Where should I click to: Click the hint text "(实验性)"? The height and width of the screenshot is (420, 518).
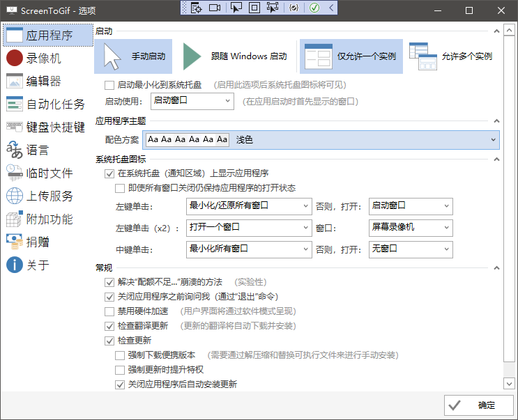pos(250,282)
